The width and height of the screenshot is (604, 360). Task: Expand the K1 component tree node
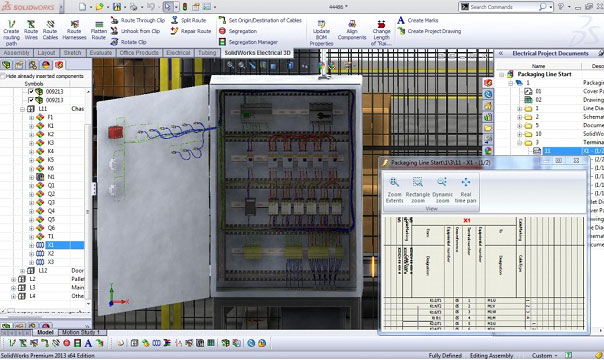(31, 126)
